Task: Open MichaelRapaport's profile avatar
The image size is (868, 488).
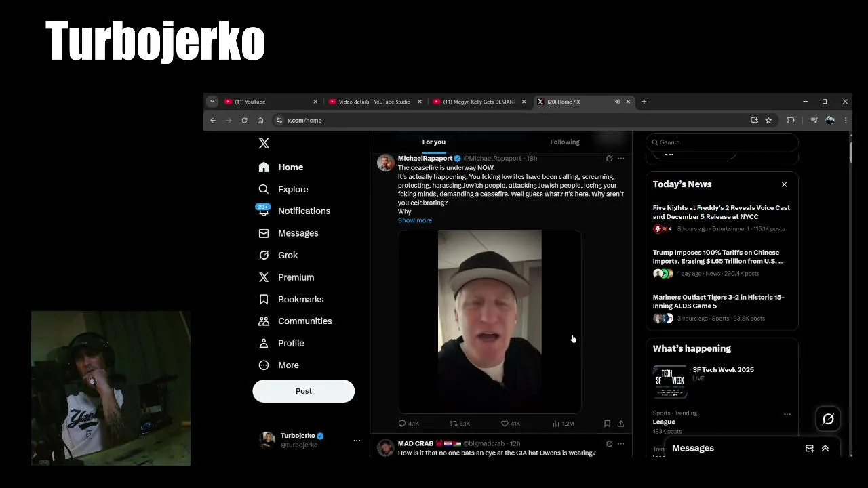Action: [386, 163]
